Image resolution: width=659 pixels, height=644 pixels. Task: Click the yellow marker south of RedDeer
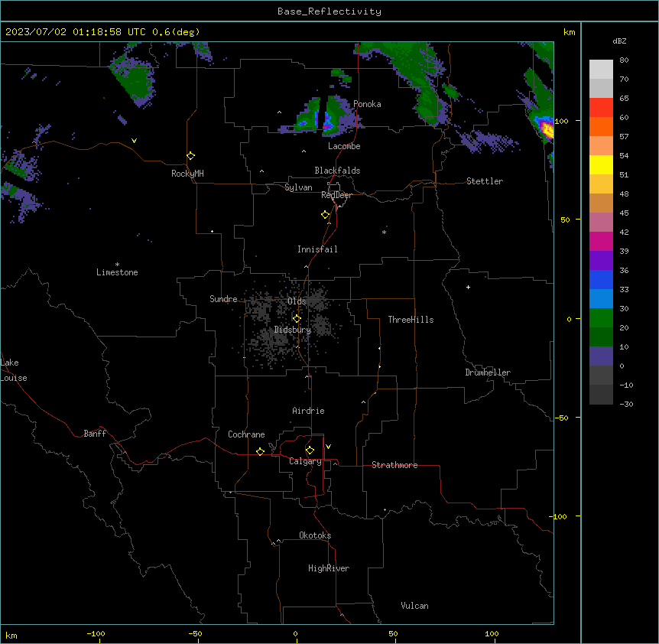[x=326, y=215]
